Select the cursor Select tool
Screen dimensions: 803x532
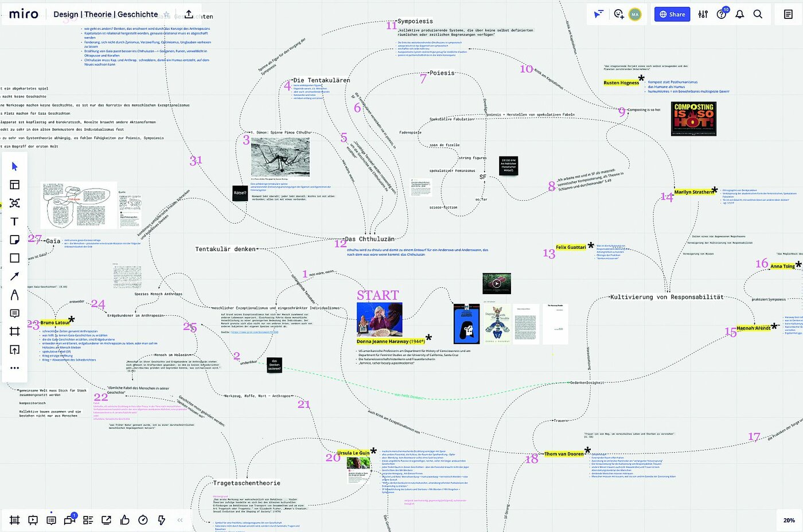coord(15,166)
